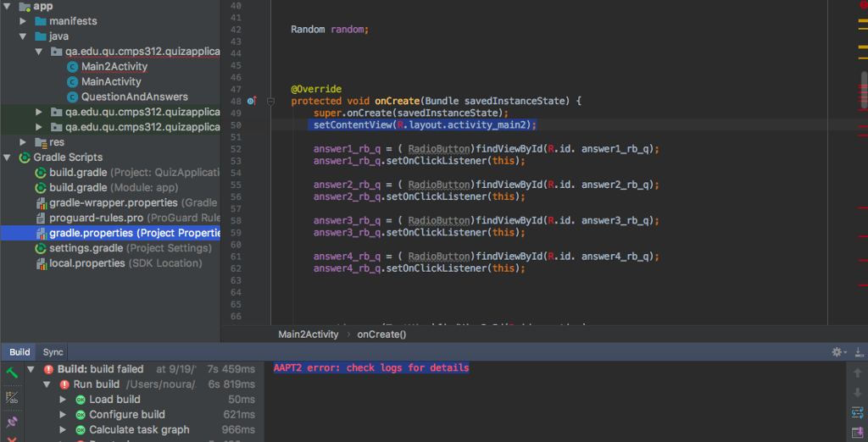Image resolution: width=868 pixels, height=442 pixels.
Task: Click the first yellow warning stripe mark
Action: (x=864, y=21)
